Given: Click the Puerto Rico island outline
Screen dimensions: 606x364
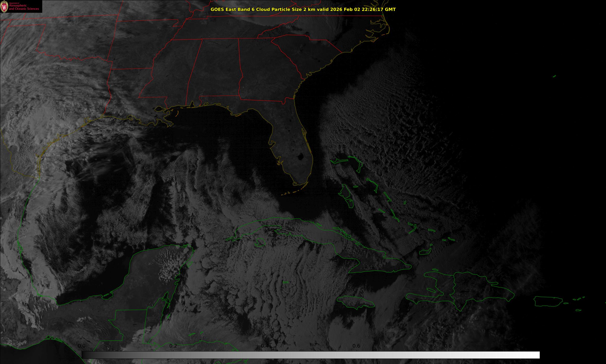Looking at the screenshot, I should (x=548, y=301).
